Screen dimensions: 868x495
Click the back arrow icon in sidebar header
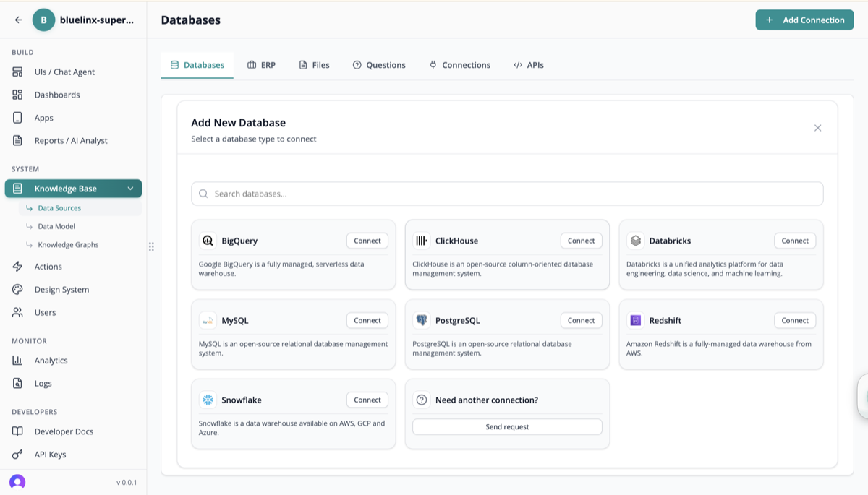click(18, 20)
